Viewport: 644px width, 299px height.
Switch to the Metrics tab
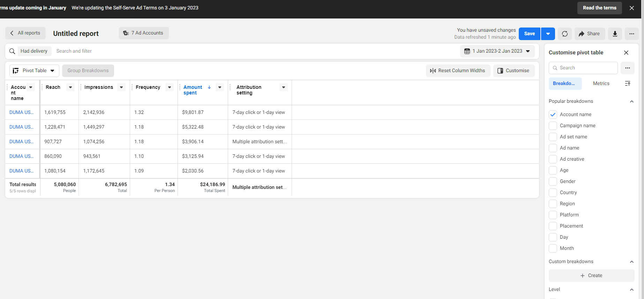(601, 84)
